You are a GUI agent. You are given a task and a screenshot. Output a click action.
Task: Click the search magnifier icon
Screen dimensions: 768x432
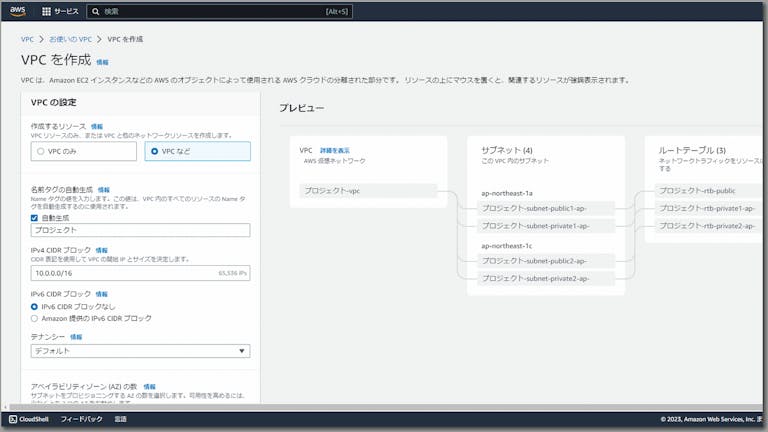[96, 11]
